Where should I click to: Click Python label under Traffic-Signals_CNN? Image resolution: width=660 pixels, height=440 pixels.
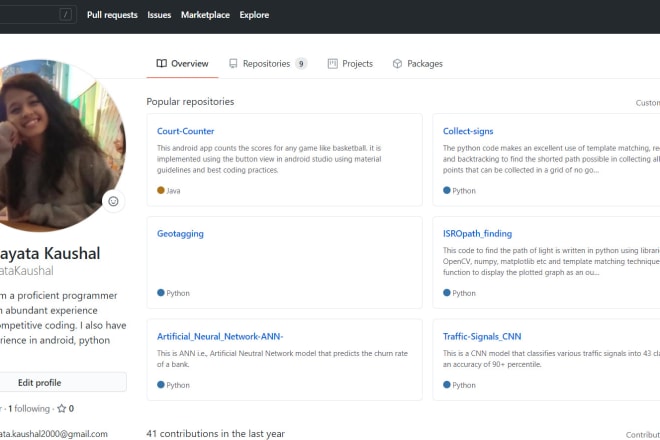(464, 385)
